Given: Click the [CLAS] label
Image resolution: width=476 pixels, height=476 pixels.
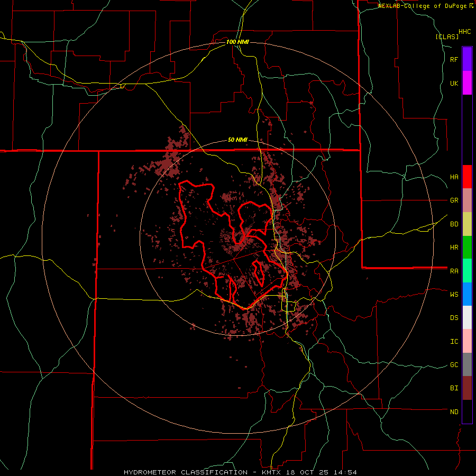Looking at the screenshot, I should tap(447, 36).
